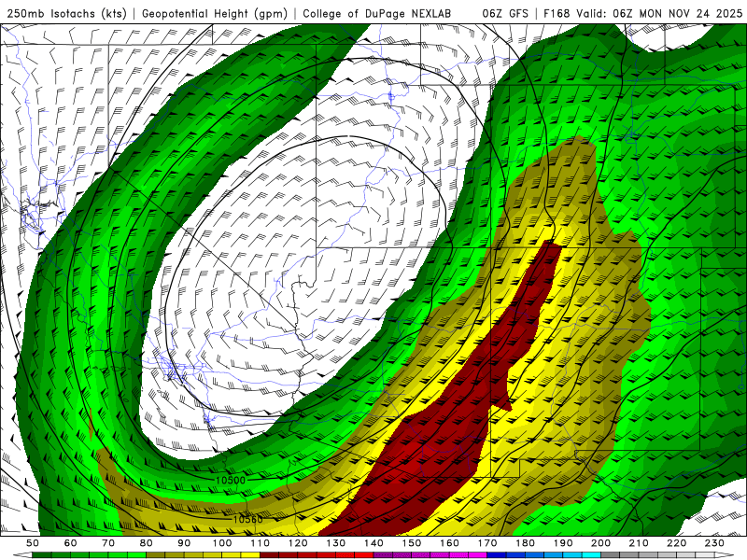The height and width of the screenshot is (560, 747).
Task: Click the 'F168' forecast hour text
Action: [x=557, y=14]
